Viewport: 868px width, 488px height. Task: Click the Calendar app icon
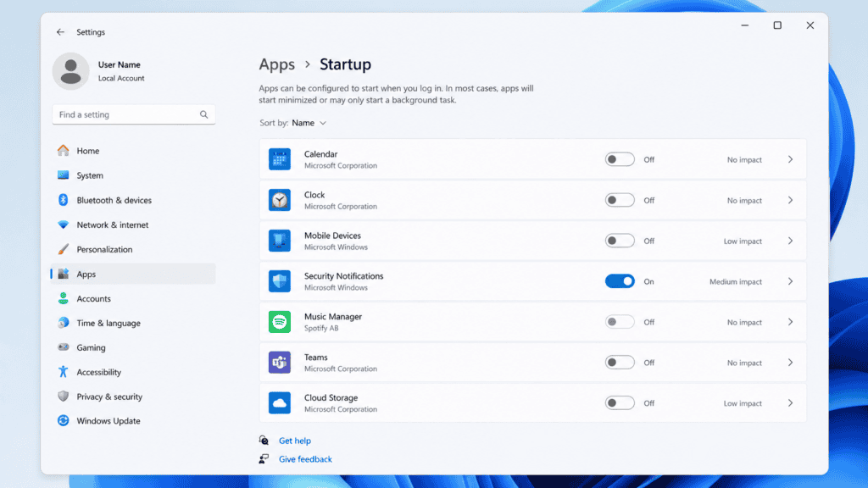(280, 159)
